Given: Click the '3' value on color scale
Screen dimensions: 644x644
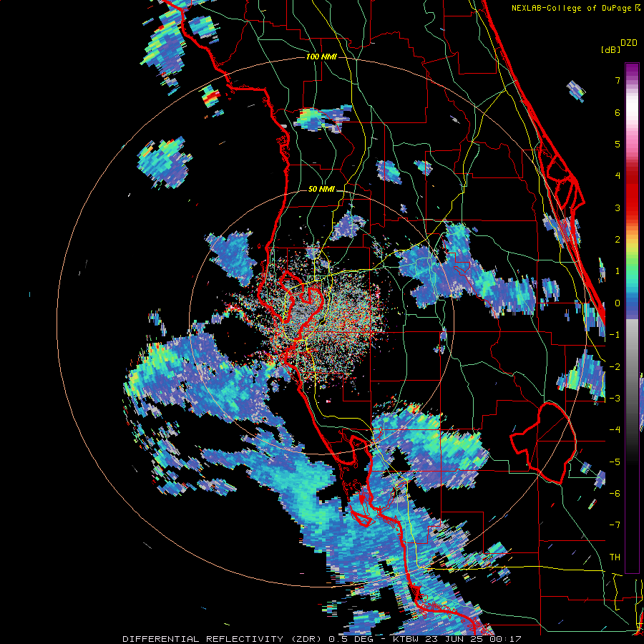Looking at the screenshot, I should [617, 208].
